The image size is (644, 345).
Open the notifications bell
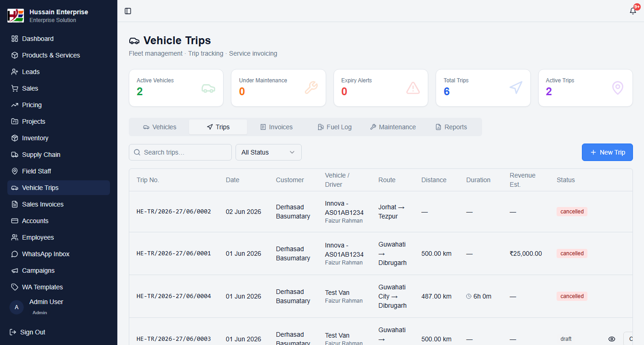[x=633, y=11]
